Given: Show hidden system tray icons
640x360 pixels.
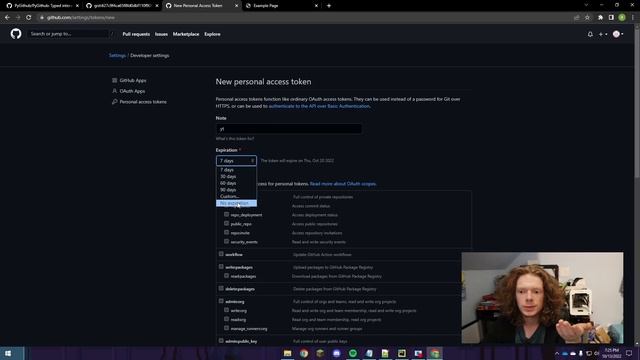Looking at the screenshot, I should tap(557, 353).
